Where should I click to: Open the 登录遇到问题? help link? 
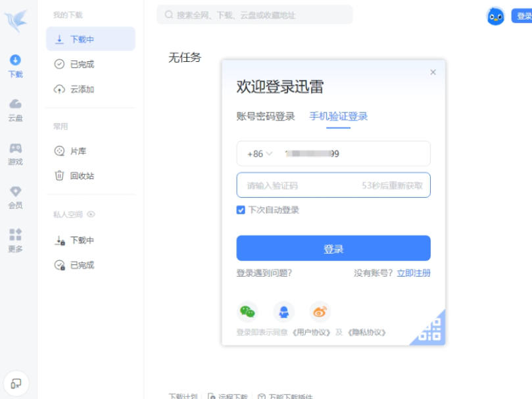coord(264,273)
